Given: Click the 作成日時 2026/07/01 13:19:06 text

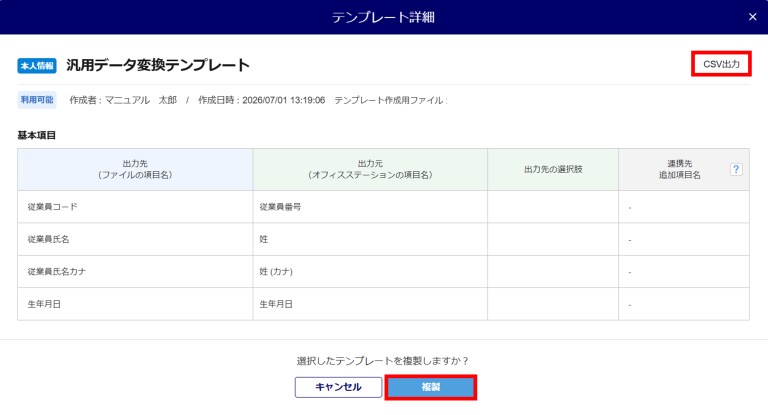Looking at the screenshot, I should [x=262, y=100].
